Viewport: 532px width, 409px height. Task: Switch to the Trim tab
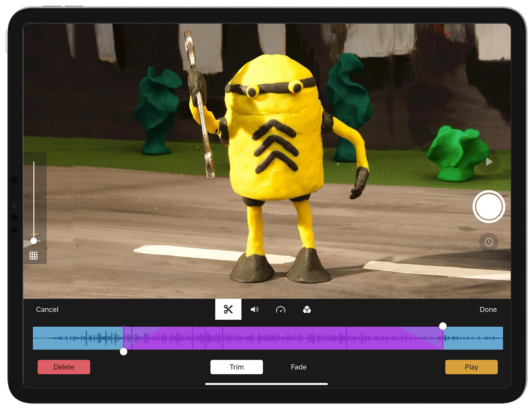pos(236,367)
